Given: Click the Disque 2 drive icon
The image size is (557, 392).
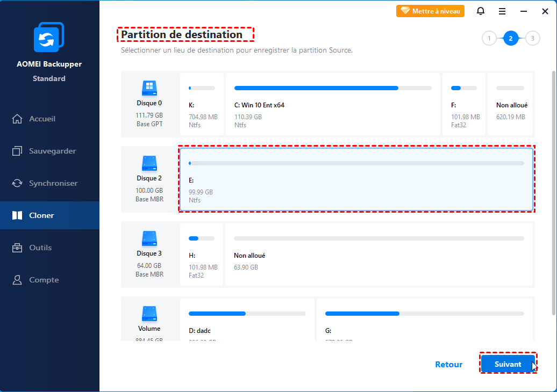Looking at the screenshot, I should 149,164.
